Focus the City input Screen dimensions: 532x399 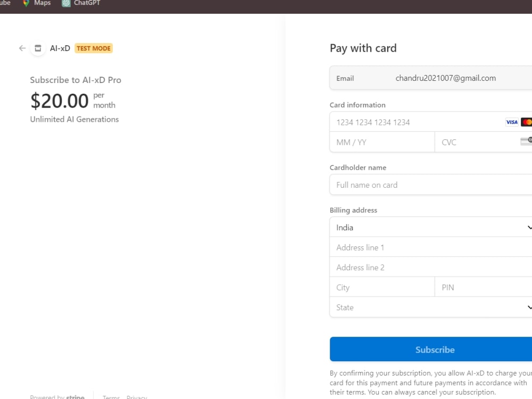click(x=382, y=287)
